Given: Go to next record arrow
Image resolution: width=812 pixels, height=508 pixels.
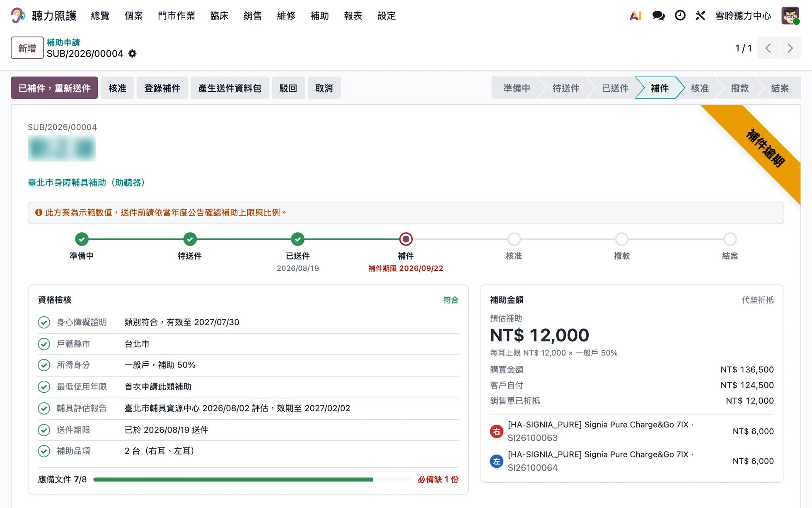Looking at the screenshot, I should [x=790, y=48].
